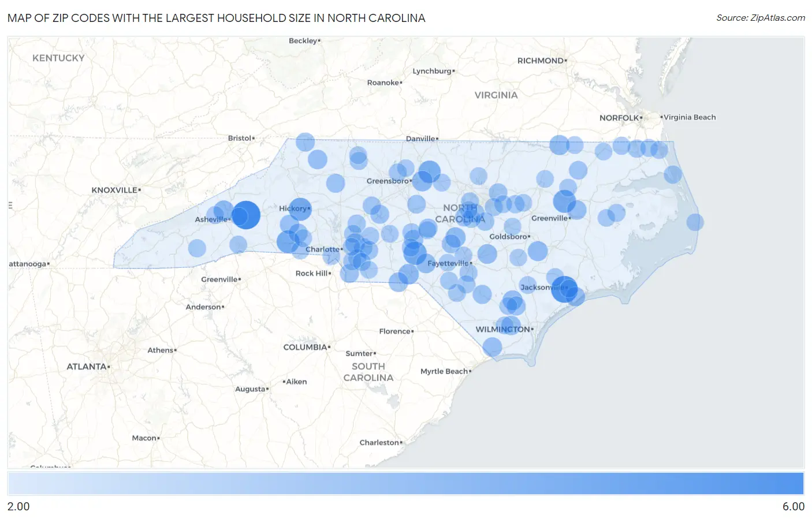Click the Danville city label
812x519 pixels.
[420, 139]
